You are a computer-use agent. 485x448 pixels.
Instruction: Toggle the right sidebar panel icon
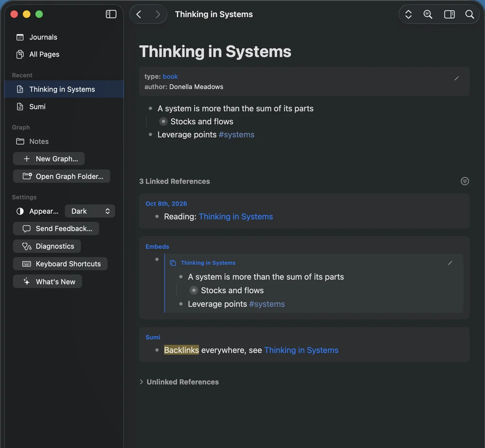pos(449,15)
